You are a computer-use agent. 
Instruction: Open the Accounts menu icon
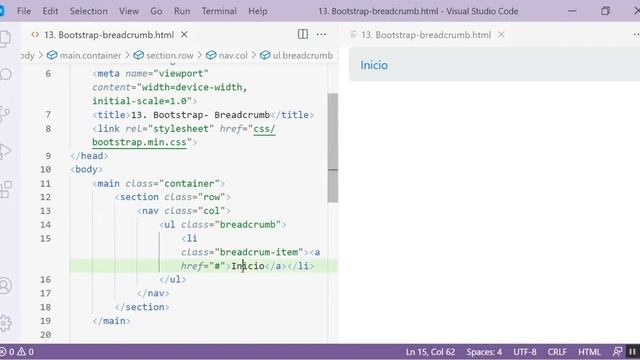click(5, 285)
